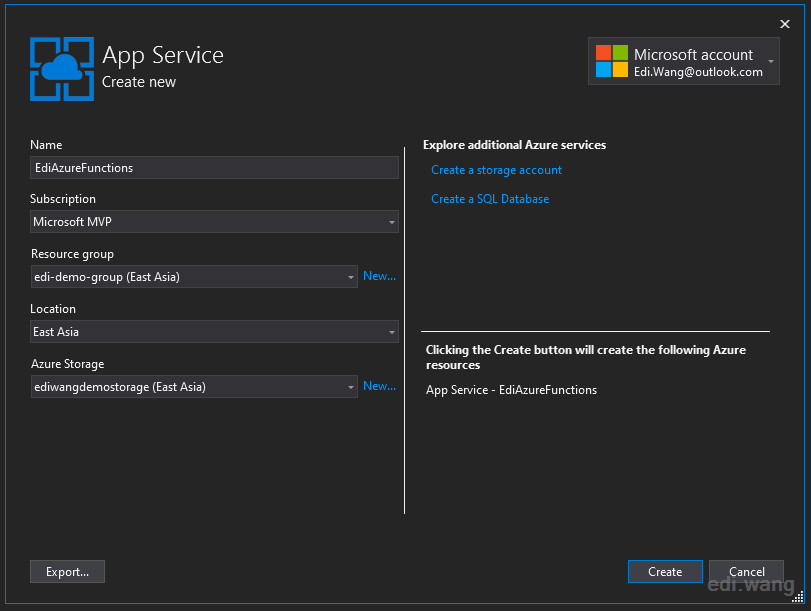811x611 pixels.
Task: Follow the Create a storage account link
Action: 496,170
